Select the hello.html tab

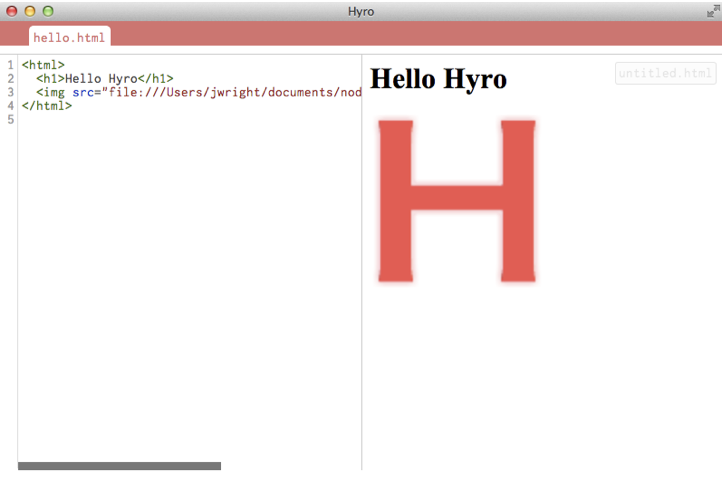tap(69, 37)
